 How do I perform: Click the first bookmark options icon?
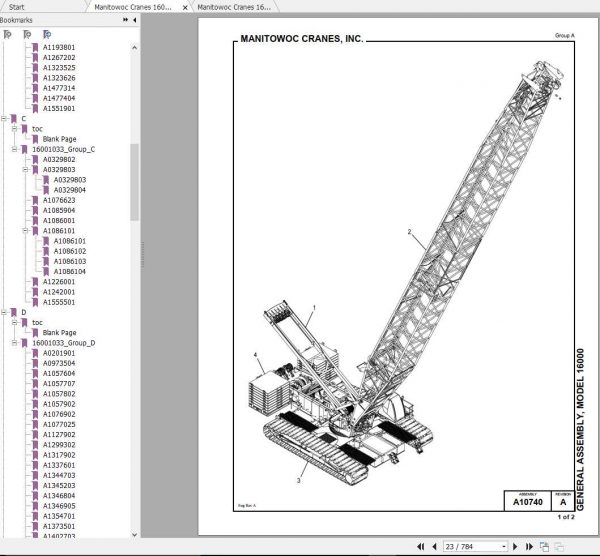tap(7, 35)
